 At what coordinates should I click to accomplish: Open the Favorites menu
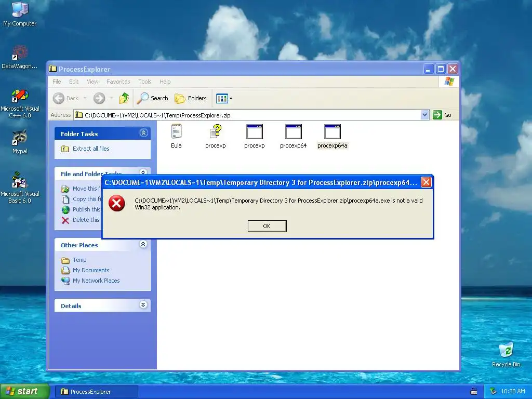coord(118,82)
